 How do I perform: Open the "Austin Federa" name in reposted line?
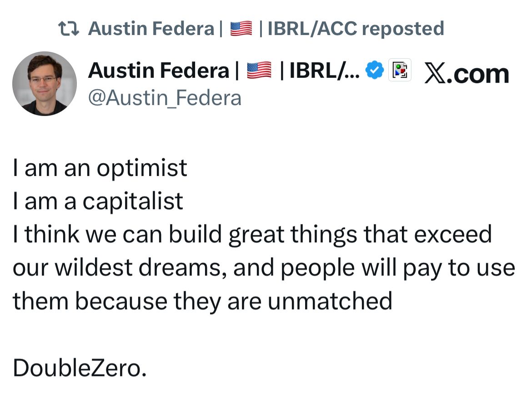coord(151,29)
